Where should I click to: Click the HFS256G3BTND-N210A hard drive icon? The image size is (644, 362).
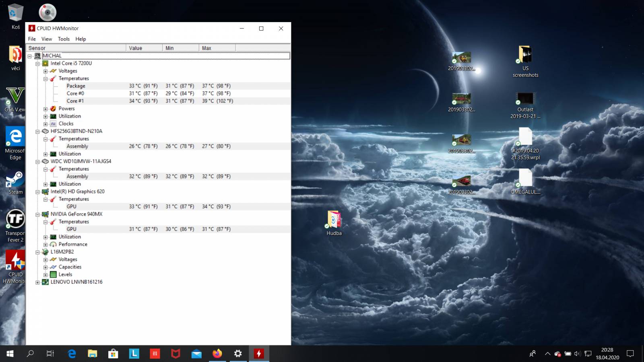click(x=45, y=131)
